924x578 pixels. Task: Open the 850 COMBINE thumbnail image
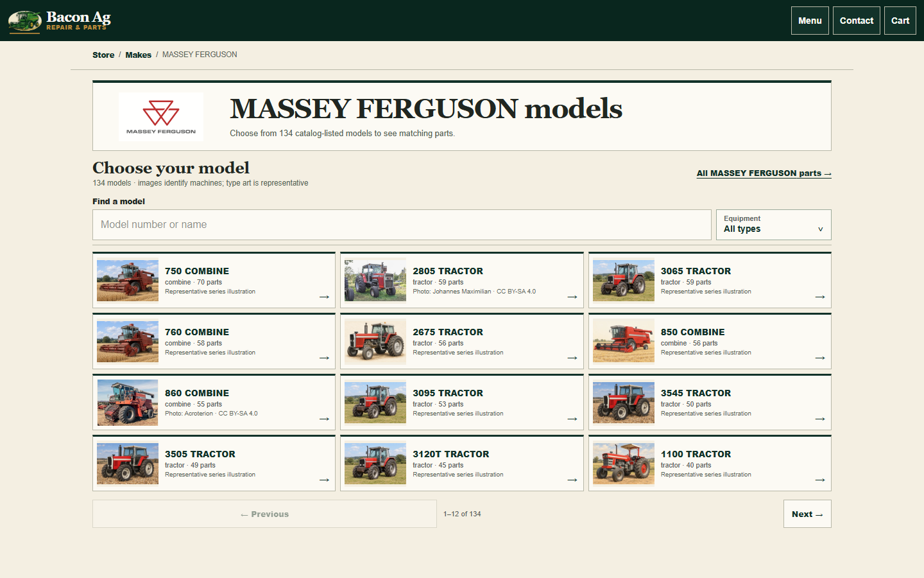pos(624,342)
